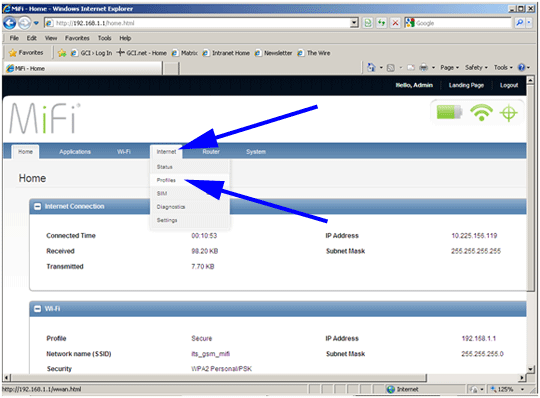Choose Status from the Internet submenu
Screen dimensions: 540x398
[190, 167]
